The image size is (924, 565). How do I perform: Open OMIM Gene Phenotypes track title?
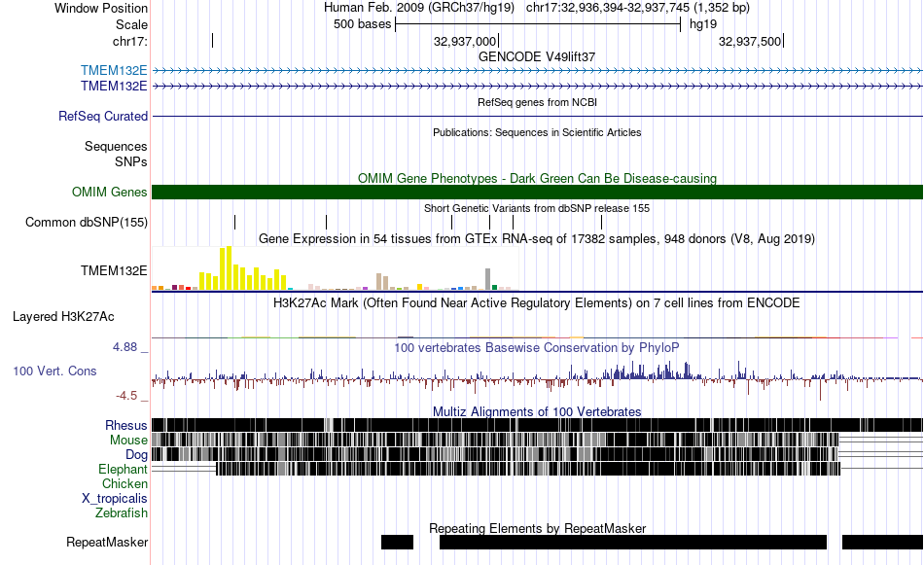point(538,178)
